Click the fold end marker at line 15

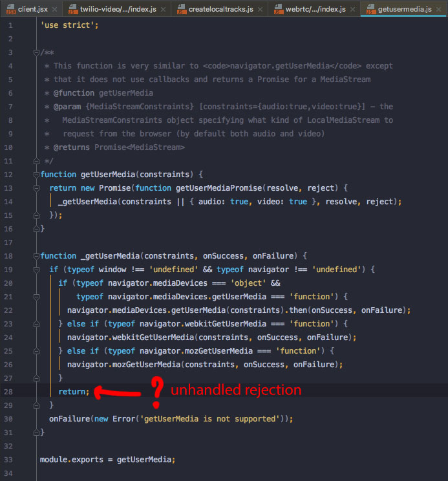pos(36,215)
